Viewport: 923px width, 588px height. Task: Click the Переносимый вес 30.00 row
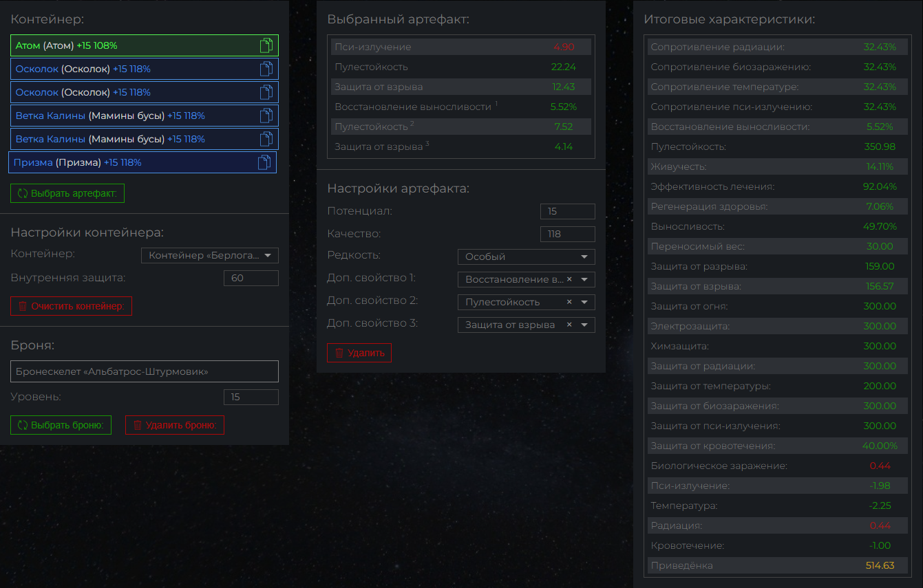click(778, 247)
